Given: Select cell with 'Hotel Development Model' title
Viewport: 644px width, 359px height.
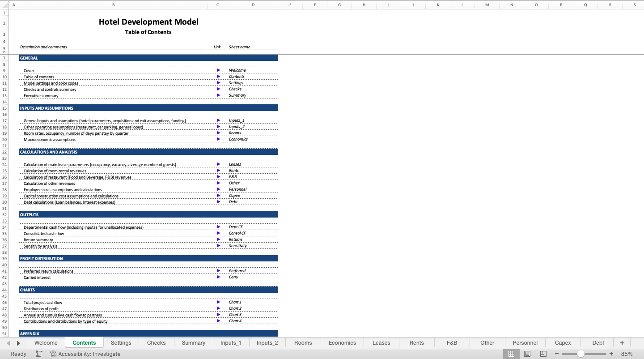Looking at the screenshot, I should coord(148,22).
